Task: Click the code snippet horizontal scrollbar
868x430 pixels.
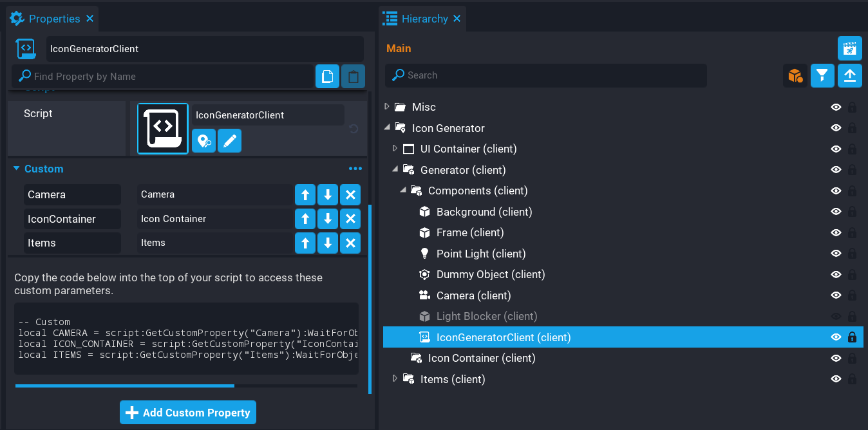Action: [x=125, y=386]
